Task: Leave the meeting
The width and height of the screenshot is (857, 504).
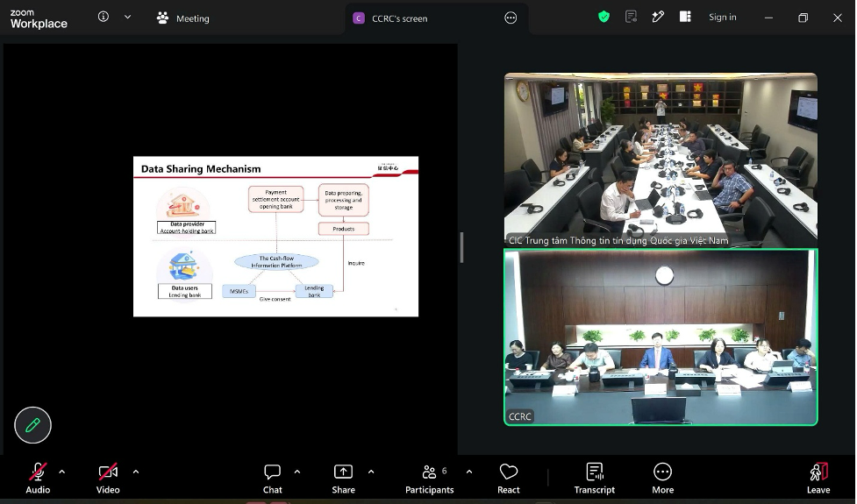Action: 818,479
